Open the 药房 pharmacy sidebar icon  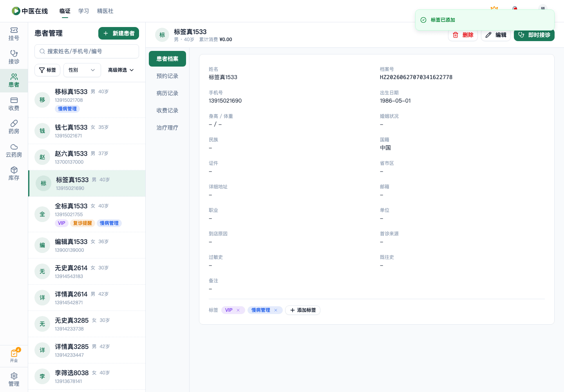pyautogui.click(x=14, y=127)
